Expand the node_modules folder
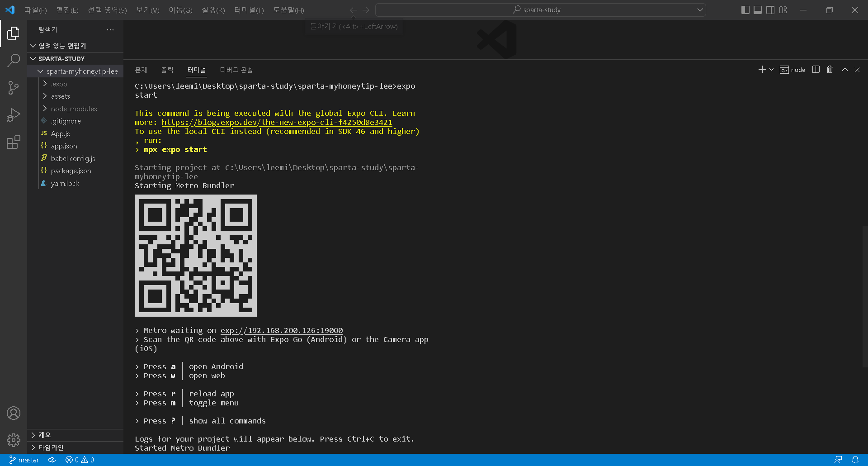Screen dimensions: 868x466 coord(75,109)
